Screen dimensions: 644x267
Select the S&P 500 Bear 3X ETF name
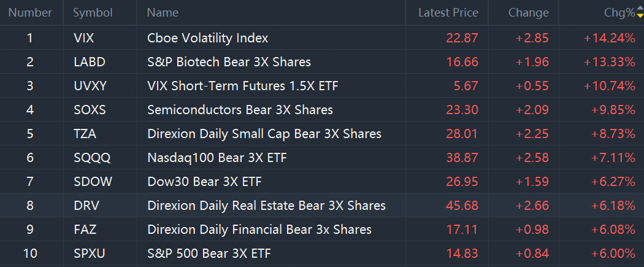(x=209, y=253)
